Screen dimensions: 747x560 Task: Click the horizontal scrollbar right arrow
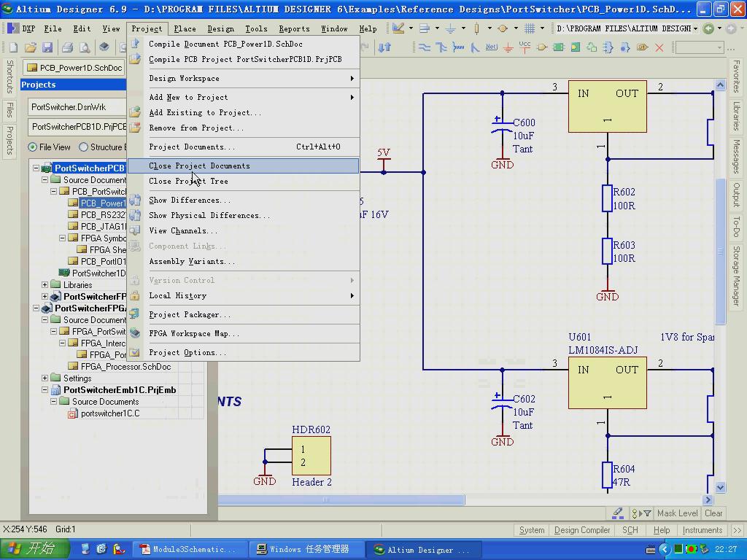[708, 499]
